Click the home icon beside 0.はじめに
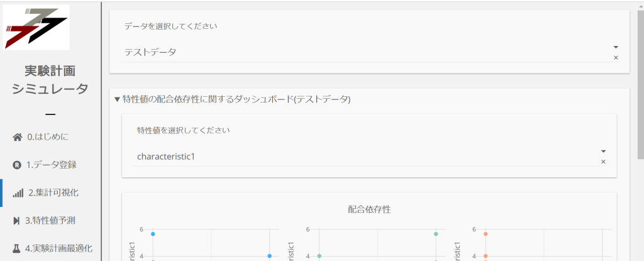 pyautogui.click(x=18, y=137)
